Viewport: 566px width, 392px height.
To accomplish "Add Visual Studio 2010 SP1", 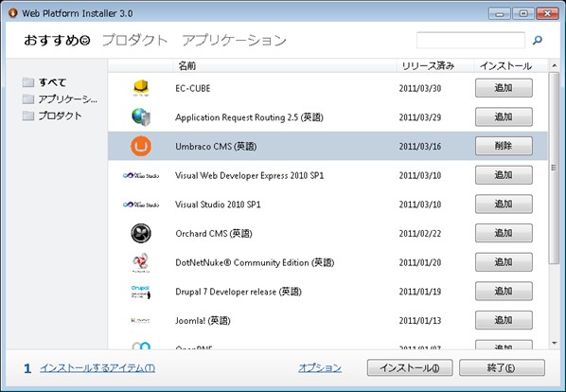I will [504, 204].
